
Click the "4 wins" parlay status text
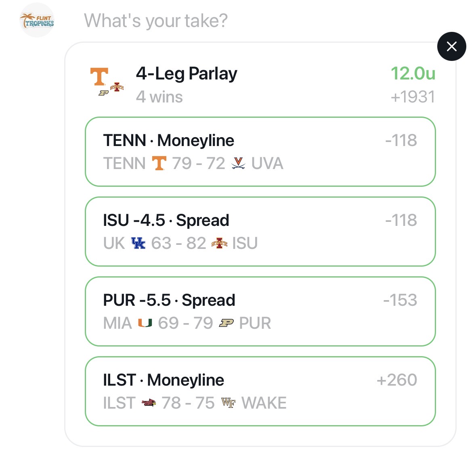pos(159,97)
